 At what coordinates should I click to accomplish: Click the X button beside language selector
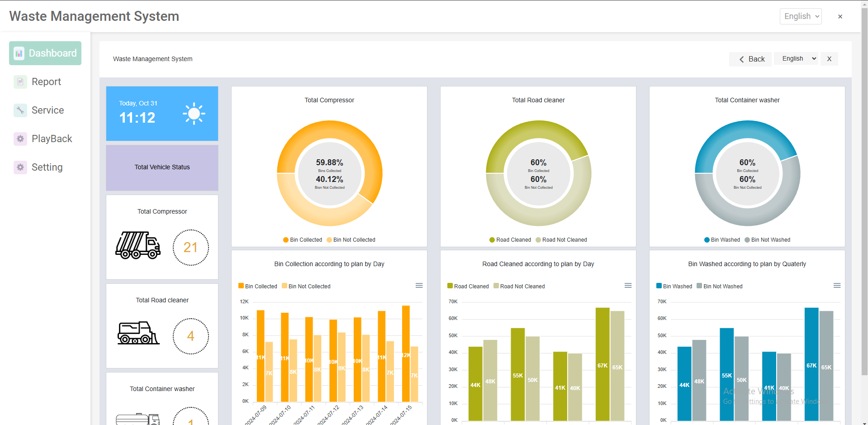click(829, 59)
